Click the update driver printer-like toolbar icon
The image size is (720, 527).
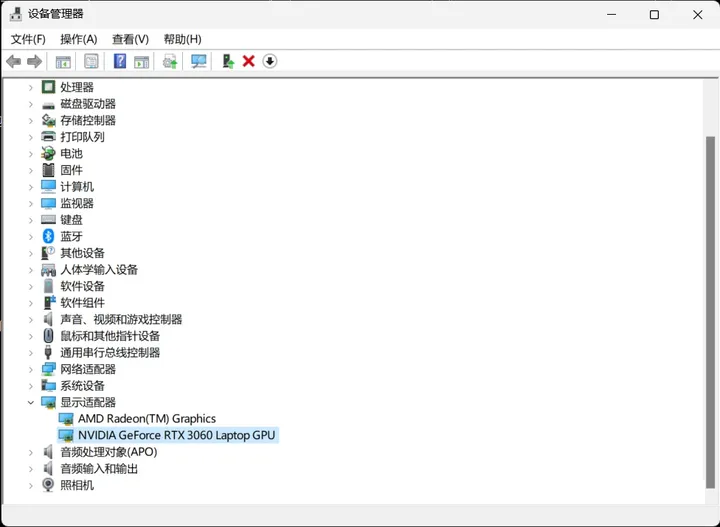point(170,61)
